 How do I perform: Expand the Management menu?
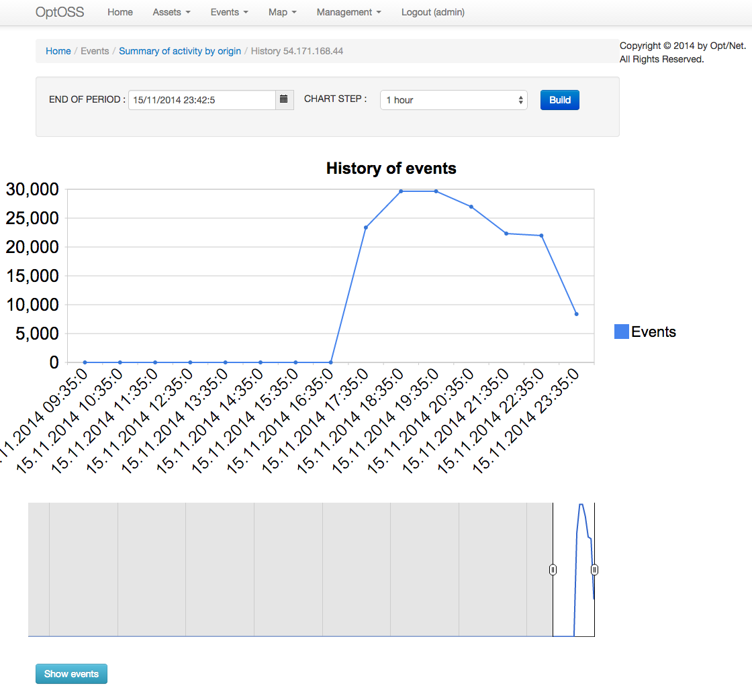click(348, 12)
